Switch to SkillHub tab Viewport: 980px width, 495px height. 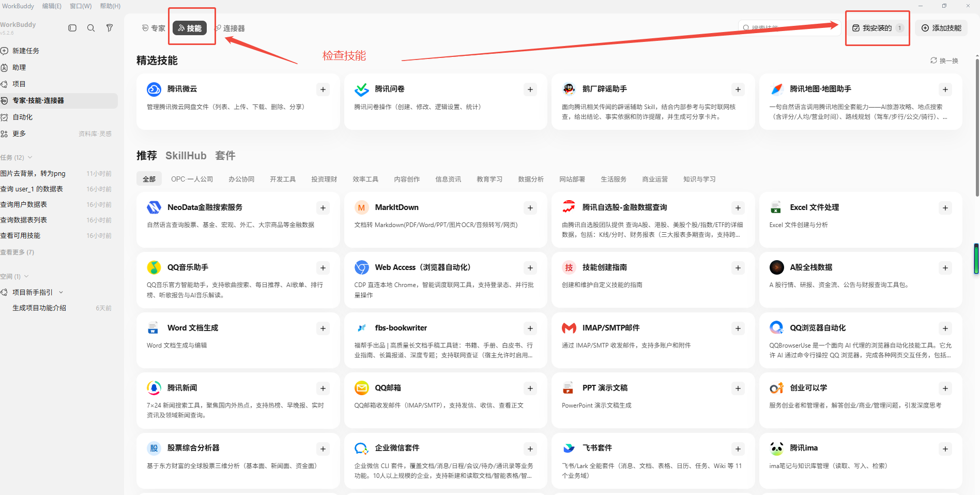click(186, 156)
